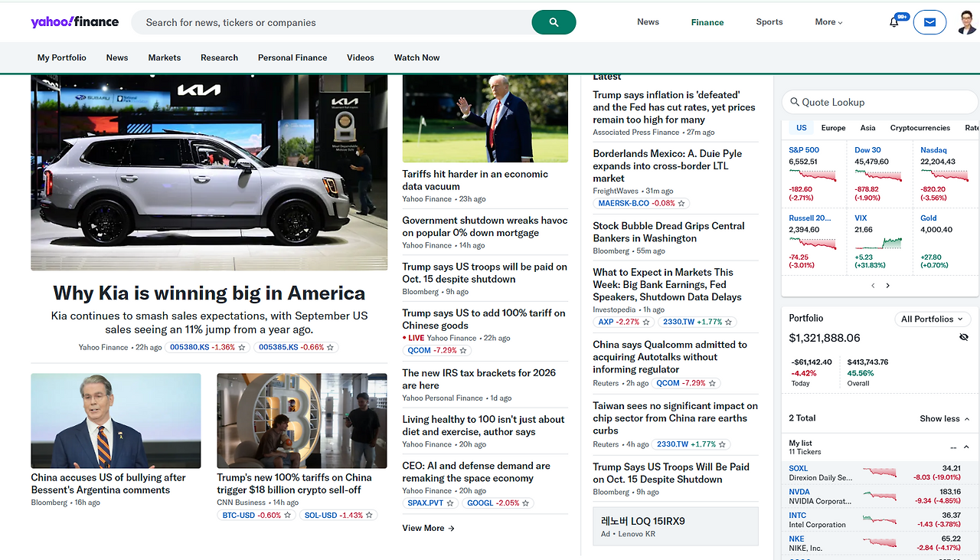
Task: Go to Sports in the top bar
Action: [x=769, y=22]
